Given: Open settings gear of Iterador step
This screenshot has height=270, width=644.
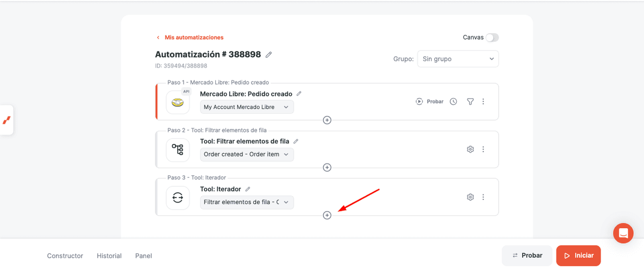Looking at the screenshot, I should (470, 197).
